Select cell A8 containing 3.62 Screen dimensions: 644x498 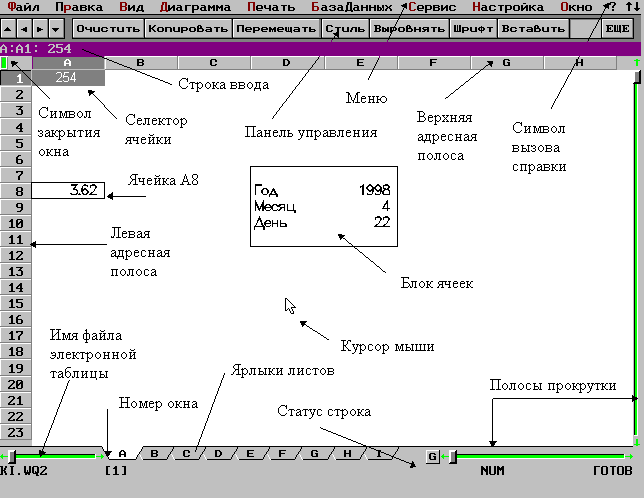(68, 190)
